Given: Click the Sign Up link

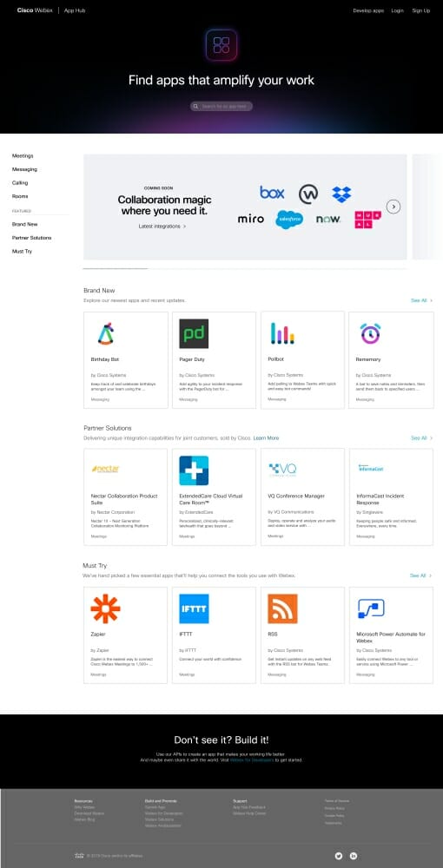Looking at the screenshot, I should [420, 10].
